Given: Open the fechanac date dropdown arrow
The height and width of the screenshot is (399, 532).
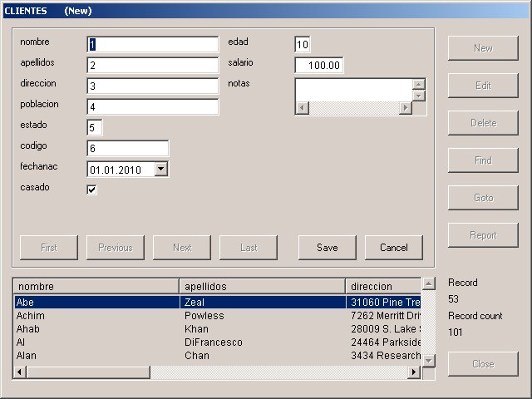Looking at the screenshot, I should (x=161, y=169).
